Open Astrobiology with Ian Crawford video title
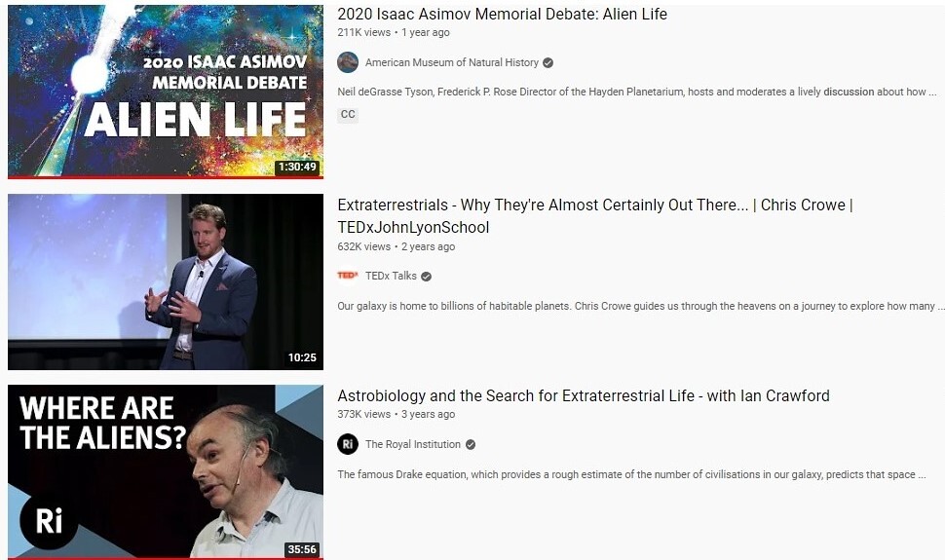945x560 pixels. (x=584, y=396)
